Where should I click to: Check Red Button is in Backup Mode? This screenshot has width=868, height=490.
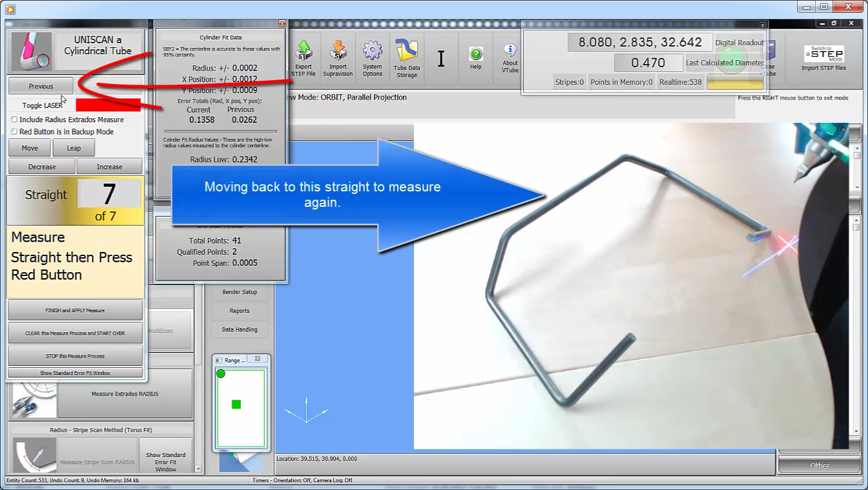point(14,132)
